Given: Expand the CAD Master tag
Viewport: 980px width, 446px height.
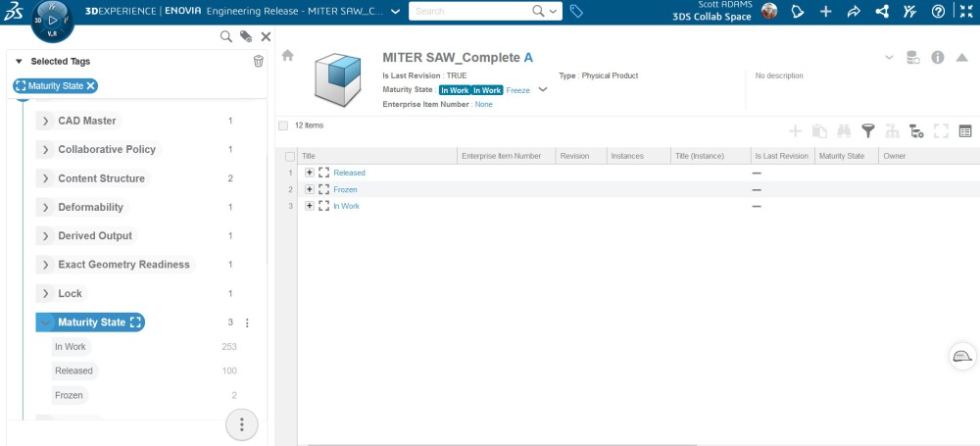Looking at the screenshot, I should click(45, 121).
